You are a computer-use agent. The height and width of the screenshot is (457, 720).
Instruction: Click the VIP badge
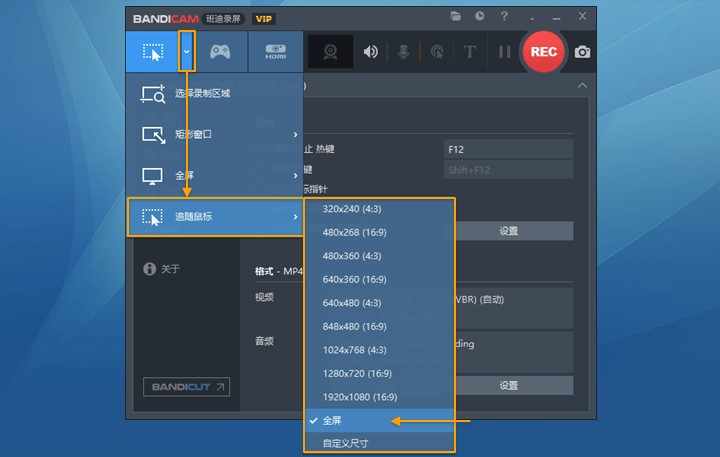click(x=264, y=19)
